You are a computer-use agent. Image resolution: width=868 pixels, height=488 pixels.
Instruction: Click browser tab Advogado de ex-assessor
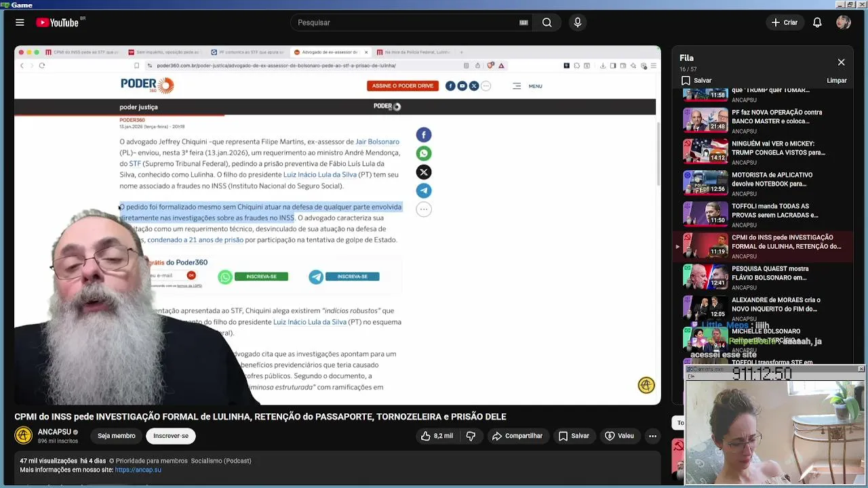click(x=330, y=52)
